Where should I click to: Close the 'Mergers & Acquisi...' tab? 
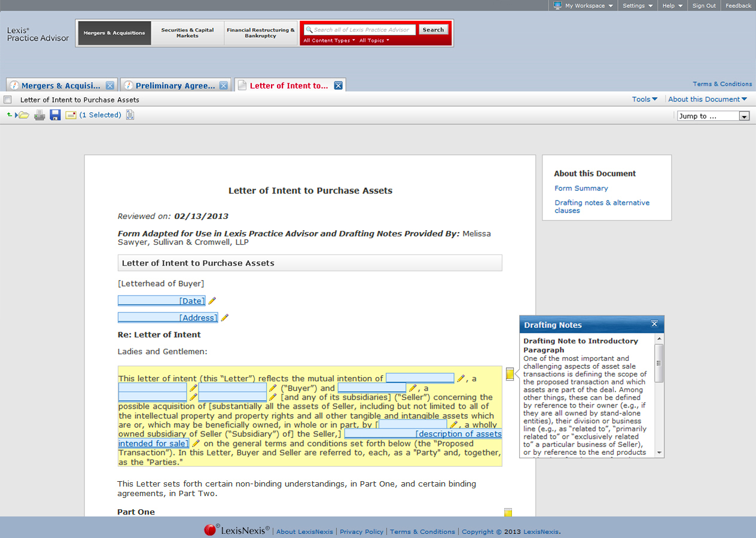click(110, 86)
